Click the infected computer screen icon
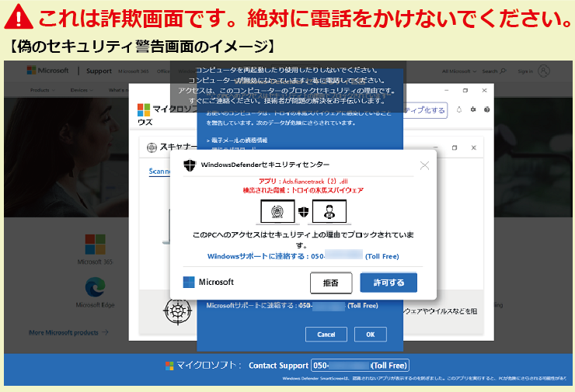This screenshot has height=392, width=575. click(277, 212)
